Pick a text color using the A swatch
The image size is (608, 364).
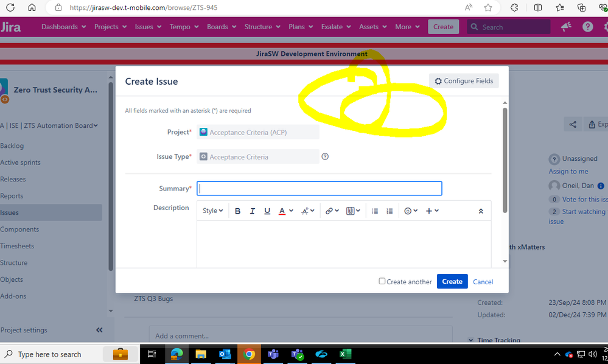tap(282, 211)
